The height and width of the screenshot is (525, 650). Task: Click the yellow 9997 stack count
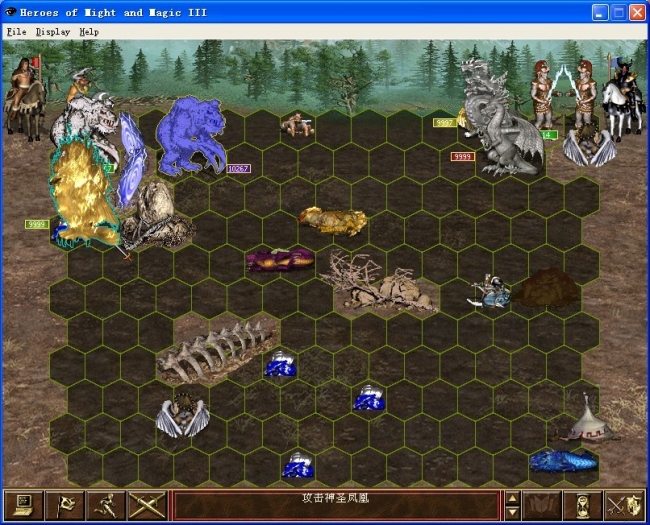point(445,122)
